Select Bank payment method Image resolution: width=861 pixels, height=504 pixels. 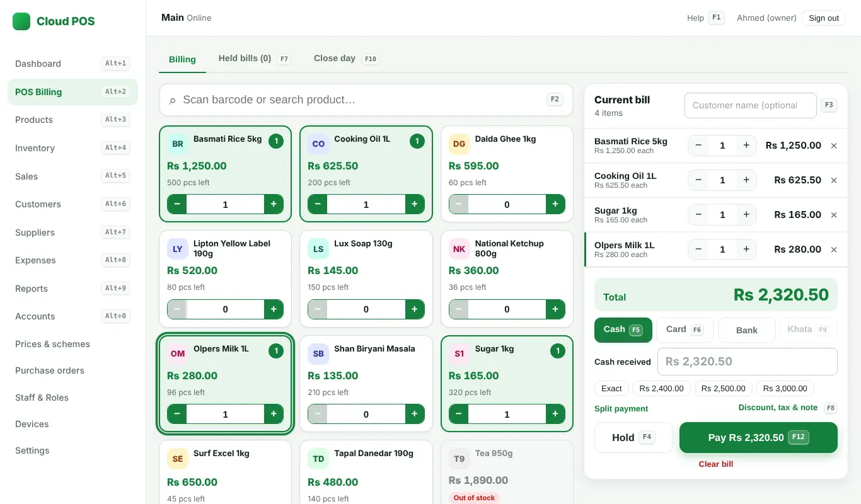(746, 330)
